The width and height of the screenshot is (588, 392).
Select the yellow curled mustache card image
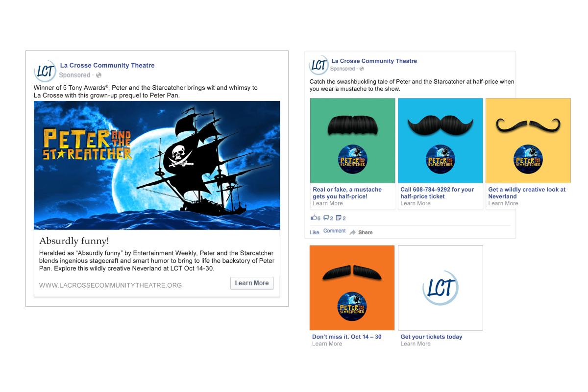pyautogui.click(x=528, y=141)
